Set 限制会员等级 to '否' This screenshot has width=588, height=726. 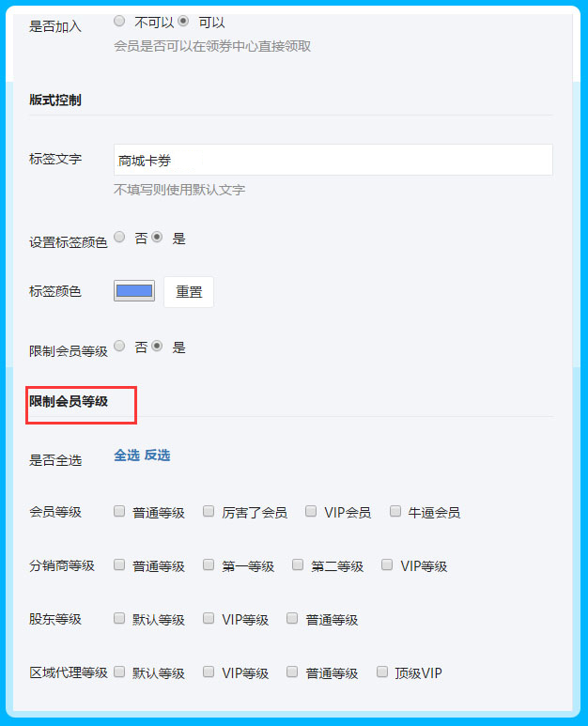(119, 346)
